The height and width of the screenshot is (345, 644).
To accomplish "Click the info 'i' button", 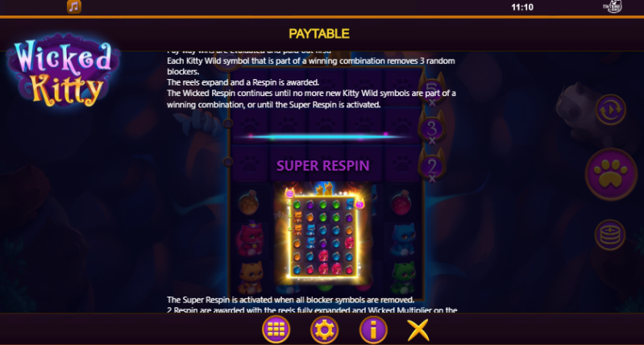I will click(x=373, y=330).
